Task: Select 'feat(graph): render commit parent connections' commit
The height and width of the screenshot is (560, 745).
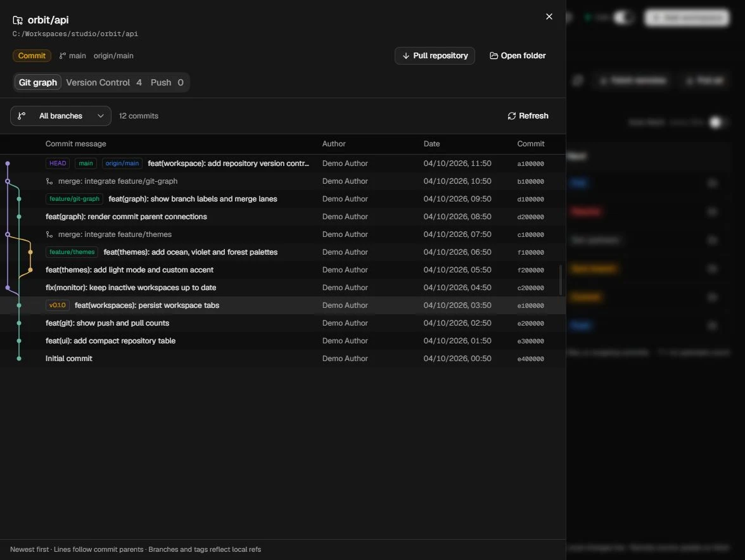Action: tap(283, 217)
